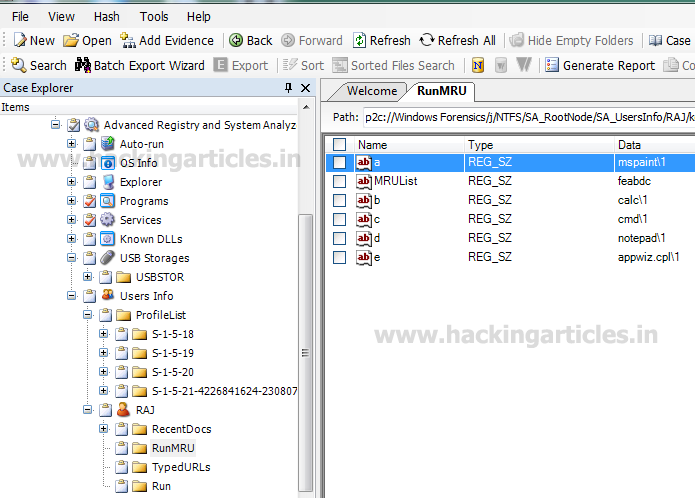The height and width of the screenshot is (498, 695).
Task: Collapse the Users Info node
Action: [71, 296]
